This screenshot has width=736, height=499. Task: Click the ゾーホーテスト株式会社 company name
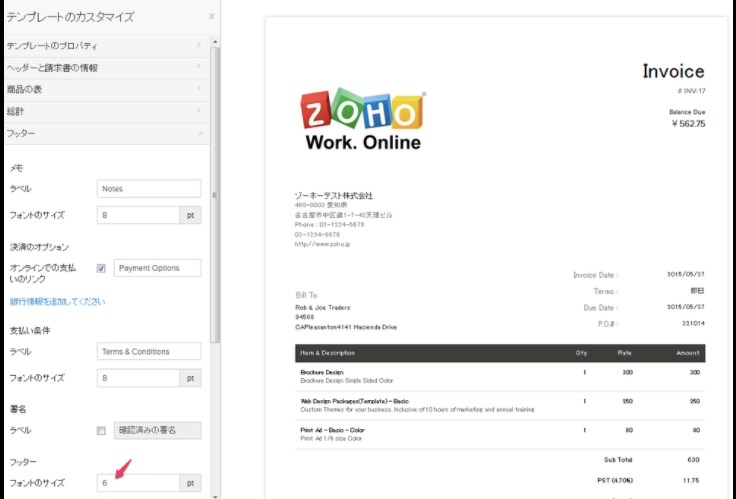(x=333, y=195)
